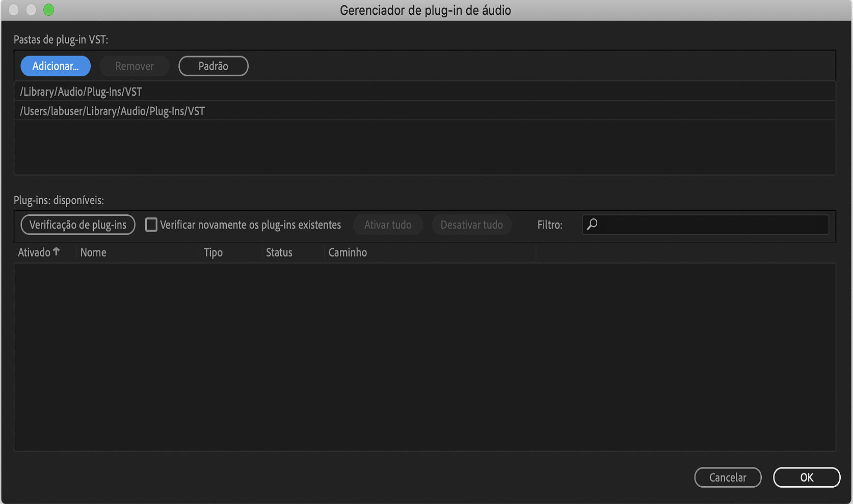Dismiss the dialog with Cancelar
This screenshot has height=504, width=853.
click(x=728, y=478)
